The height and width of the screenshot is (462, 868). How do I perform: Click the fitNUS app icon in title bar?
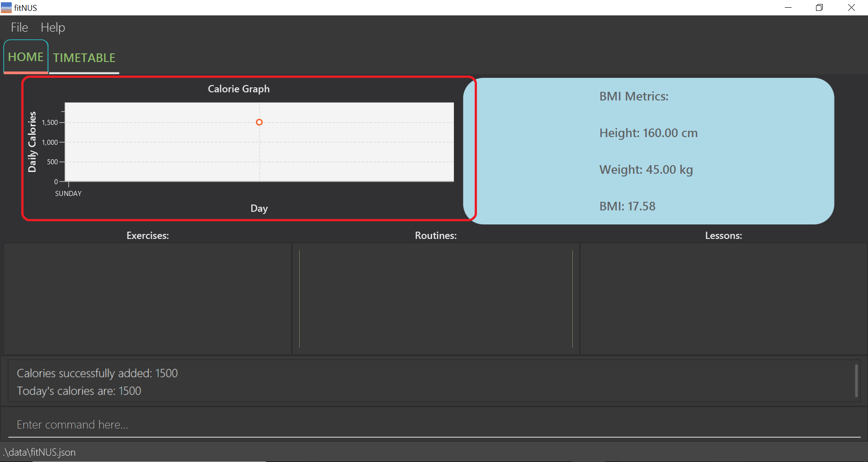(x=6, y=7)
